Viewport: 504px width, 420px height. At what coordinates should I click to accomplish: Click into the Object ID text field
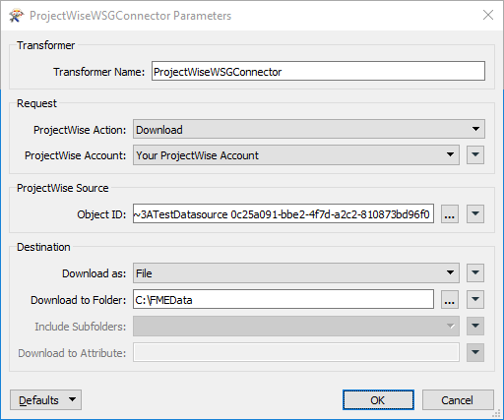coord(283,214)
